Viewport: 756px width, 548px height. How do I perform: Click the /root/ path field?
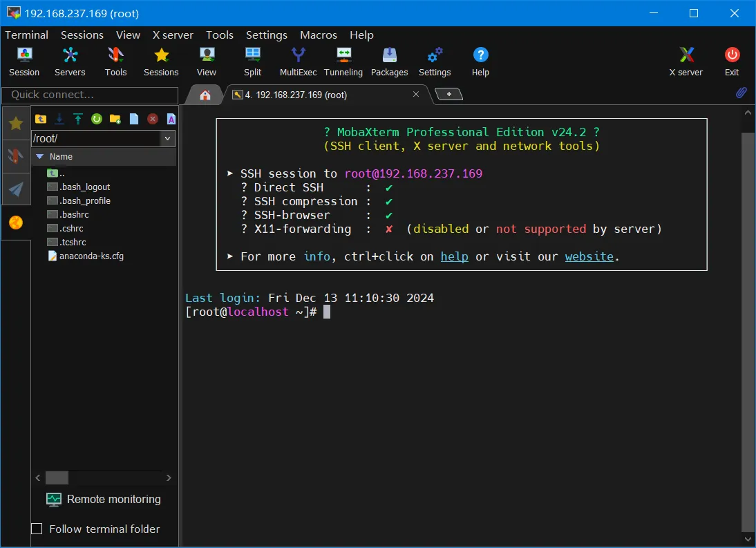click(x=96, y=138)
